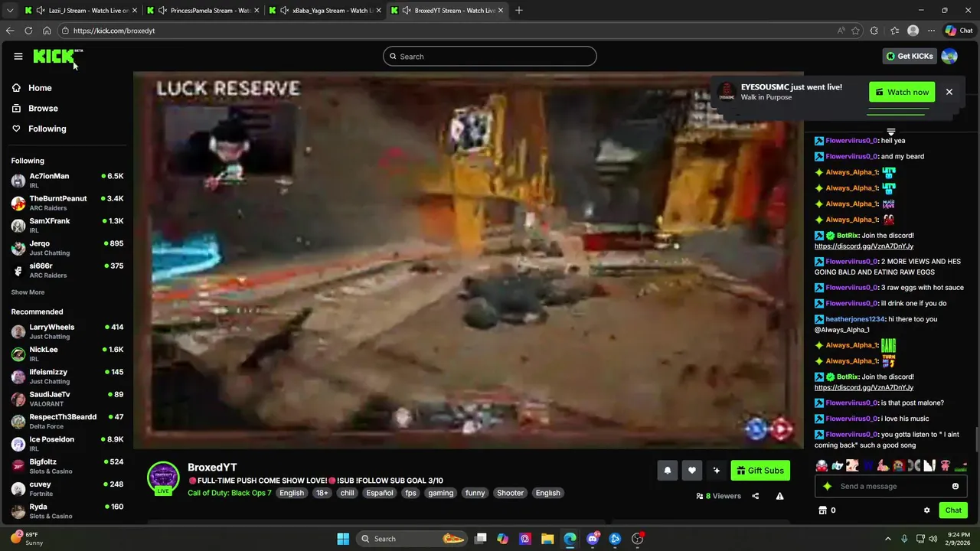Image resolution: width=980 pixels, height=551 pixels.
Task: Click the browser address bar URL
Action: tap(114, 31)
